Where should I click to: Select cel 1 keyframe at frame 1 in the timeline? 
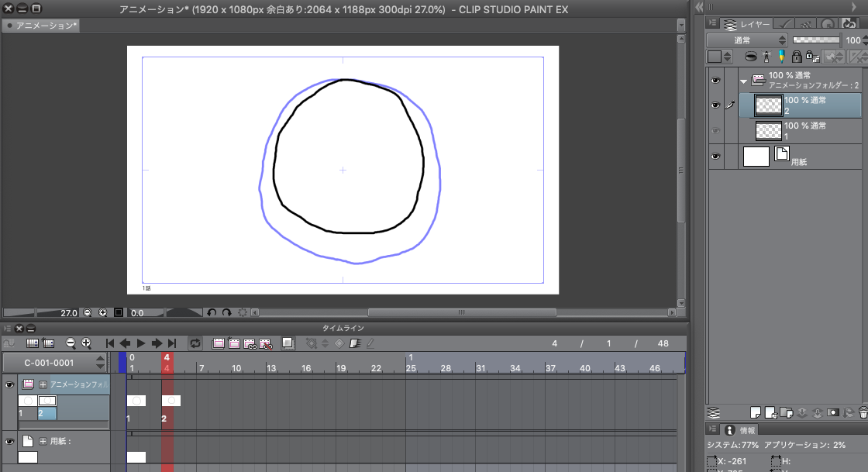[136, 401]
